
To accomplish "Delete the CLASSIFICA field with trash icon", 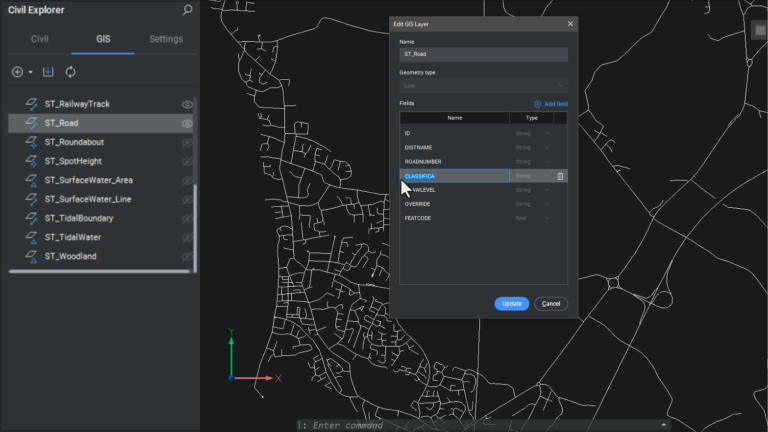I will pyautogui.click(x=560, y=176).
